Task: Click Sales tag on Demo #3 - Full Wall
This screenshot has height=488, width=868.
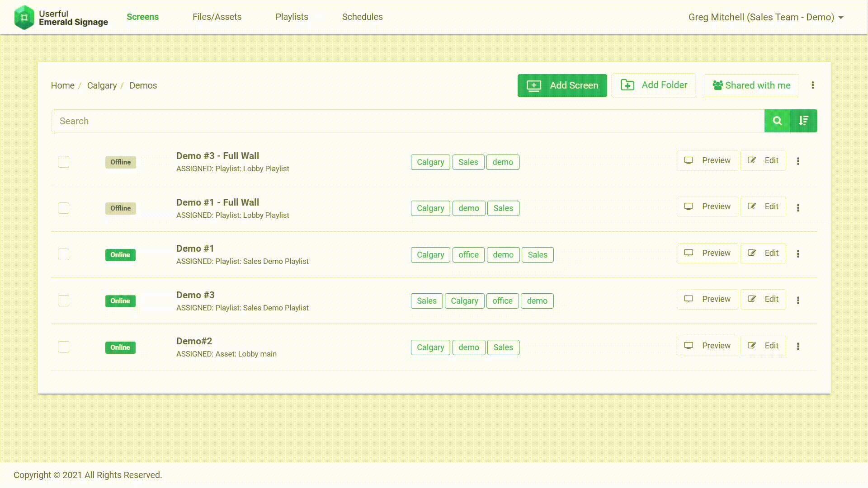Action: (468, 162)
